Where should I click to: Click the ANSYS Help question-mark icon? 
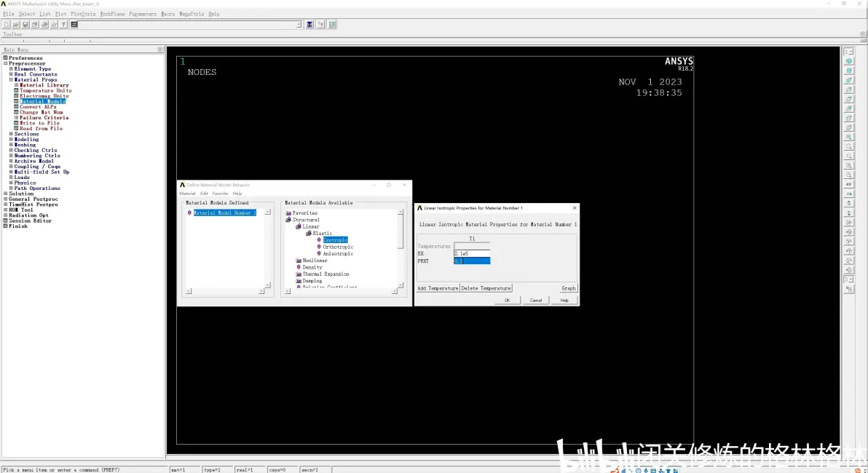tap(63, 24)
